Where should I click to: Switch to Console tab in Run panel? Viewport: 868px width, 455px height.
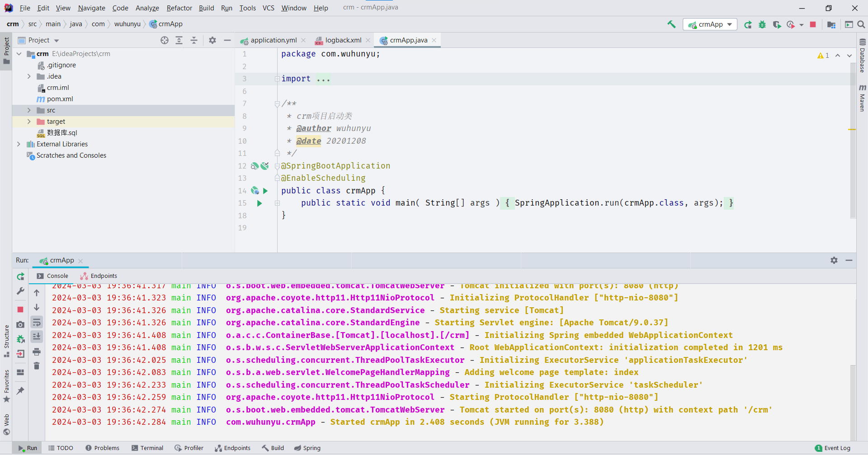click(x=52, y=276)
